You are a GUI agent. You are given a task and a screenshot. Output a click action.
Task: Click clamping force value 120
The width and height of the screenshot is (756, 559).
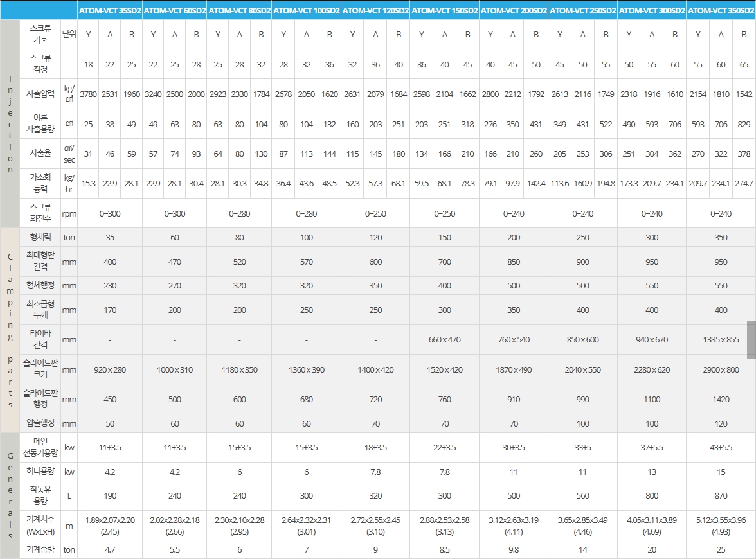(x=375, y=237)
